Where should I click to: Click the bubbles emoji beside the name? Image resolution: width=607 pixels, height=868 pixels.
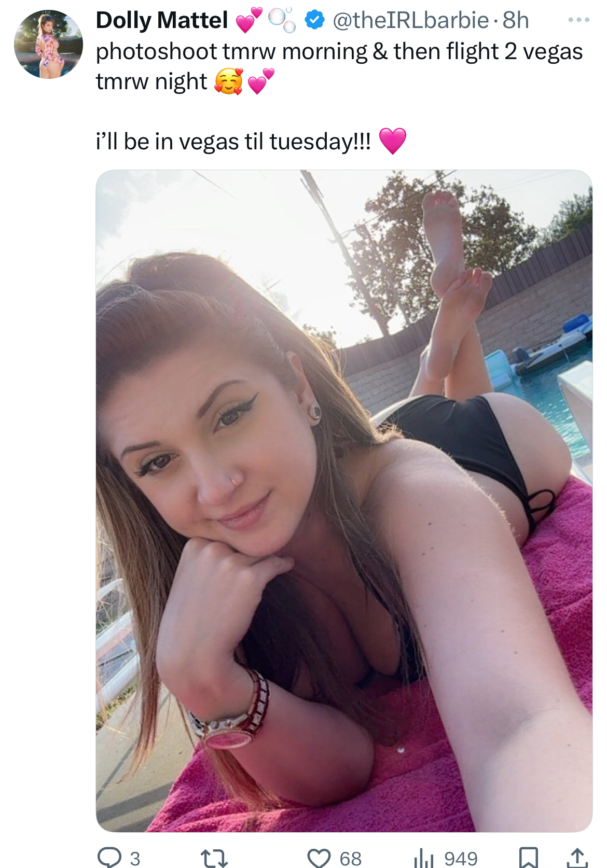point(282,20)
